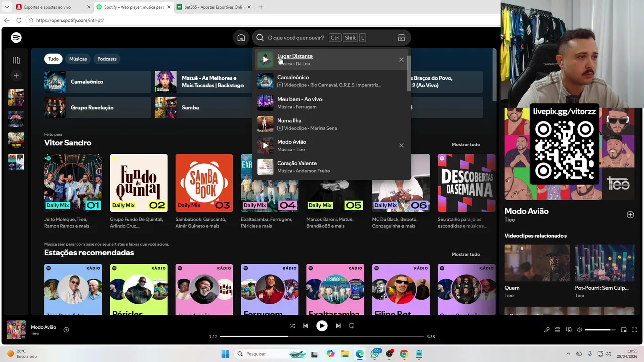
Task: Switch the player to full screen
Action: (634, 330)
